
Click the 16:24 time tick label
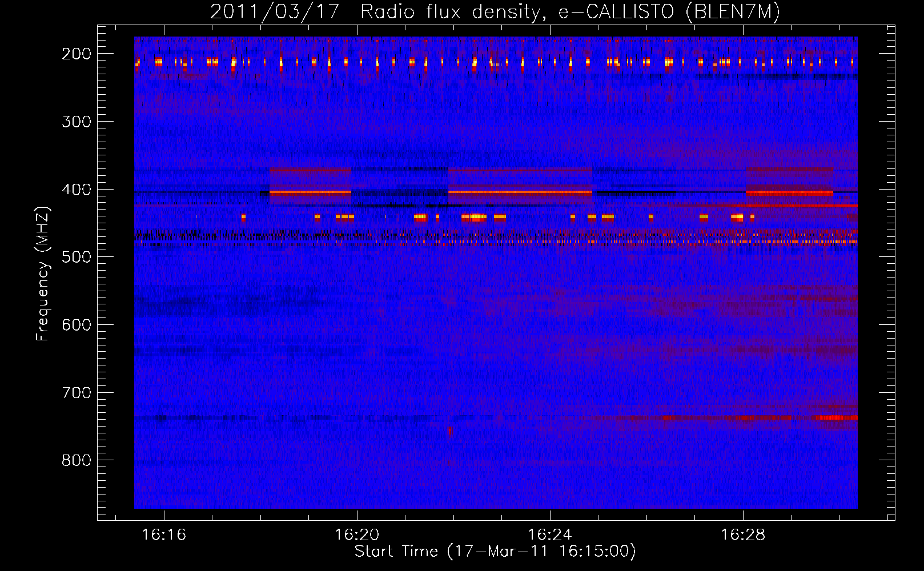tap(550, 535)
